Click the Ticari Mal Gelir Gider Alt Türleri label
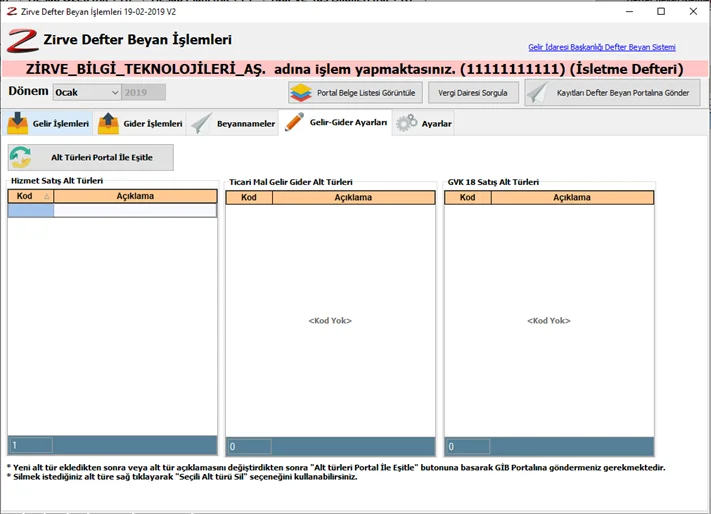The width and height of the screenshot is (711, 514). pos(291,182)
